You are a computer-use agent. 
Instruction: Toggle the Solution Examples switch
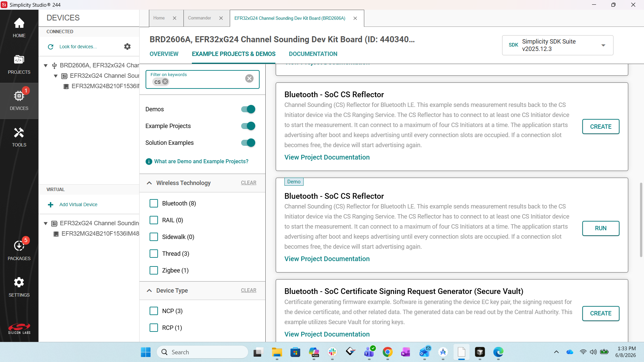pyautogui.click(x=248, y=143)
